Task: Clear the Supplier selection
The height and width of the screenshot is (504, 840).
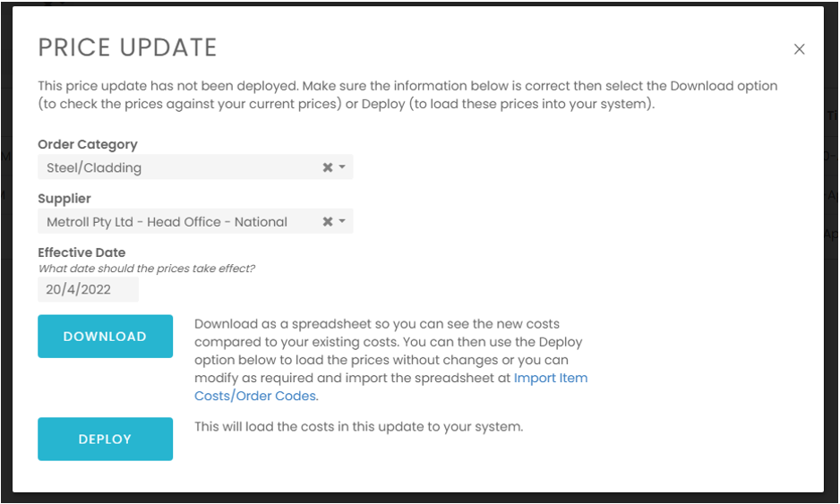Action: (x=328, y=222)
